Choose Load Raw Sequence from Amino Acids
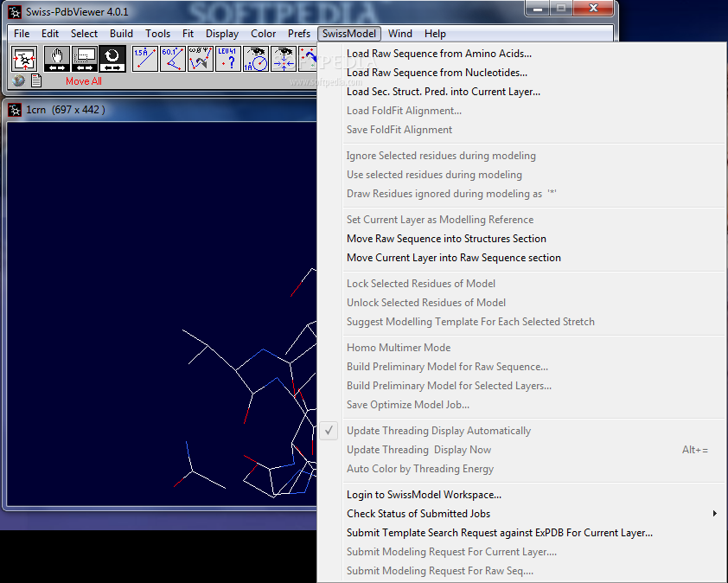Viewport: 728px width, 583px height. pyautogui.click(x=521, y=54)
